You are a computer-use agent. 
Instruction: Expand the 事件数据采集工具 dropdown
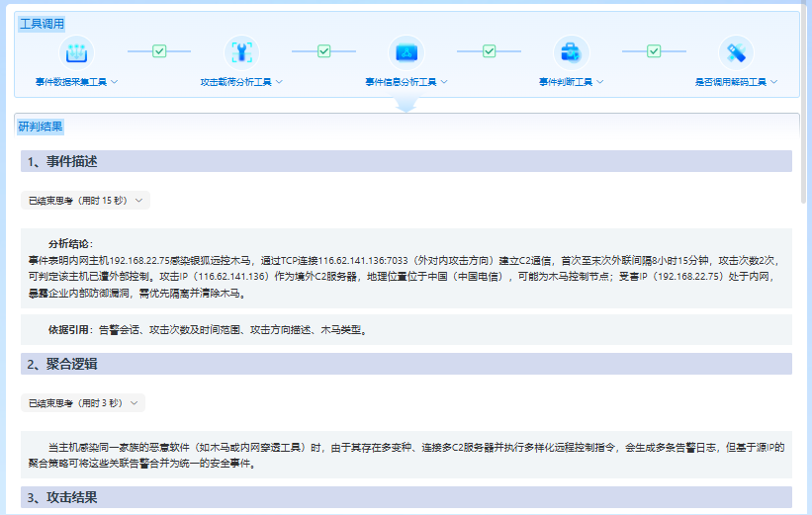[x=115, y=82]
